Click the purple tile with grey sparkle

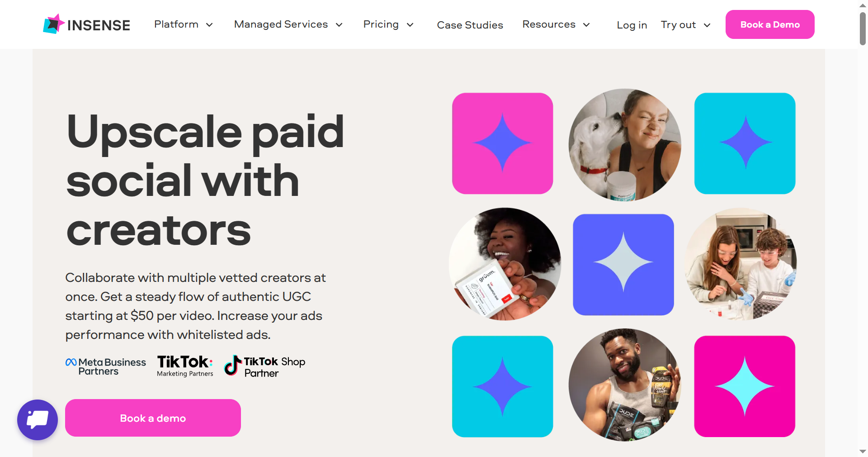coord(623,265)
